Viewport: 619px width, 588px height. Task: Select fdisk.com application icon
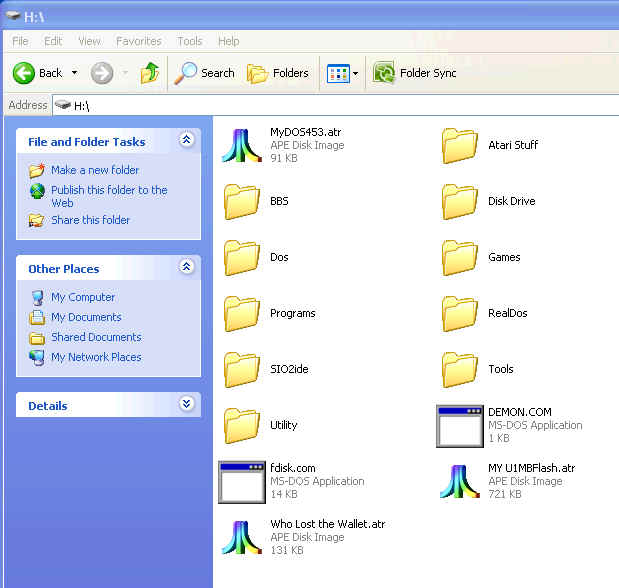[x=242, y=482]
